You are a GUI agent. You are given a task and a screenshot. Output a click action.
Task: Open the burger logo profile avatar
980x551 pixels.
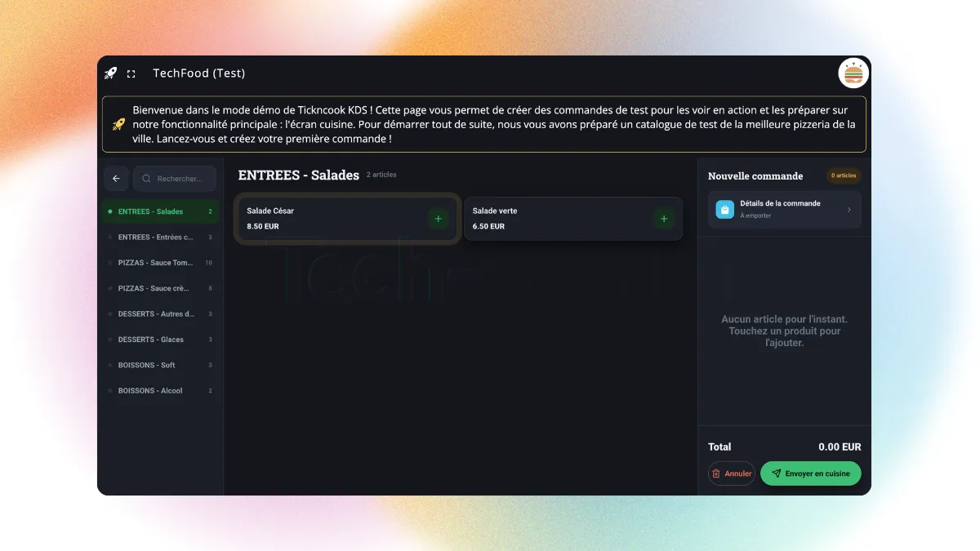pos(853,73)
